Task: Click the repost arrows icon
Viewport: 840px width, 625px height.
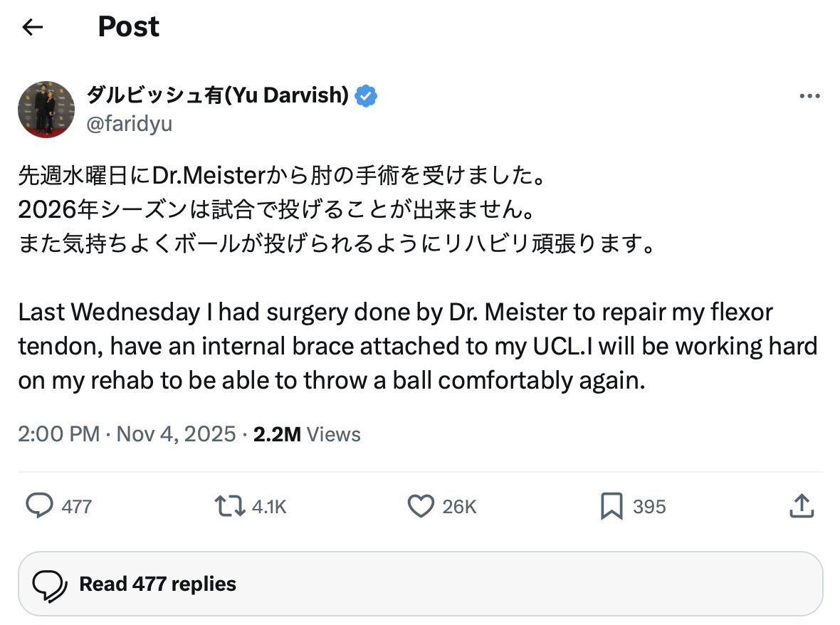Action: click(x=229, y=506)
